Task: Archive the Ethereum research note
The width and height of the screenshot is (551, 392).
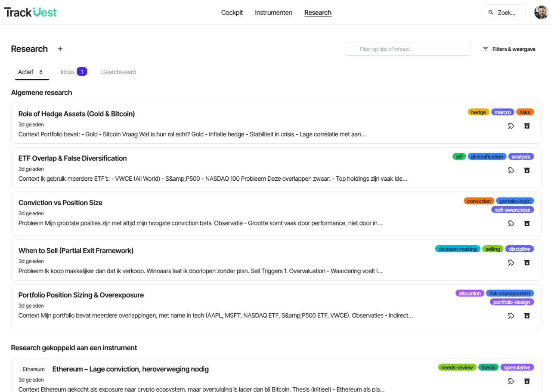Action: click(527, 381)
